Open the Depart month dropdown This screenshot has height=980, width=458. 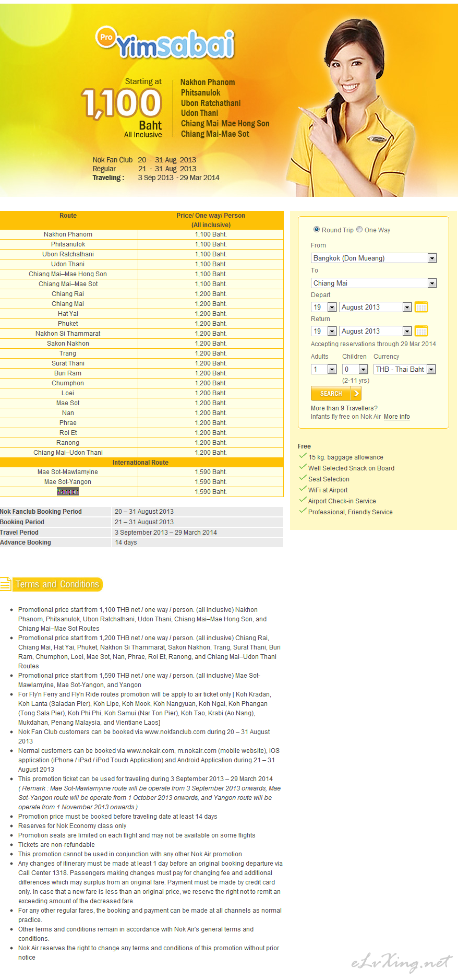click(376, 307)
